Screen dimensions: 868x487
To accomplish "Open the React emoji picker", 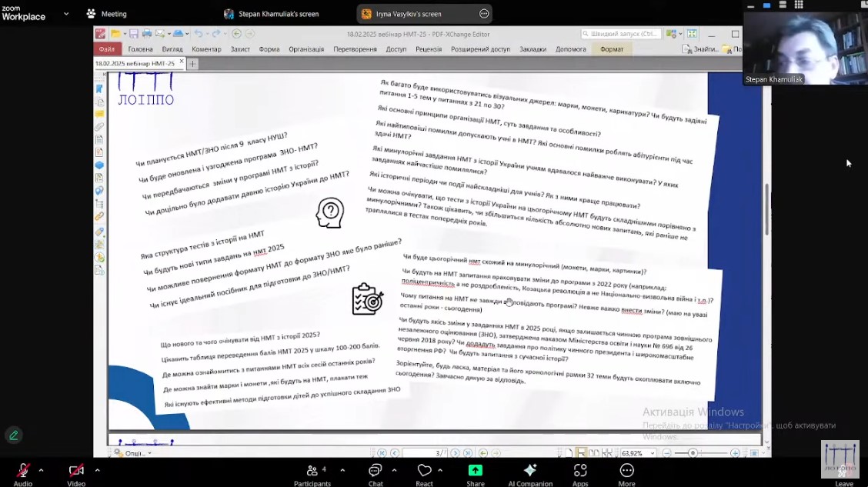I will pos(424,471).
